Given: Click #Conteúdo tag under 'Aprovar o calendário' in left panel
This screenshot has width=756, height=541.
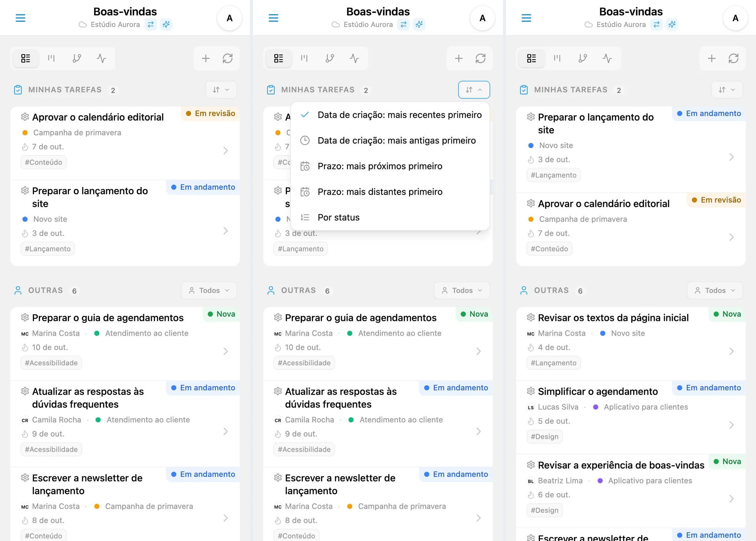Looking at the screenshot, I should [44, 162].
